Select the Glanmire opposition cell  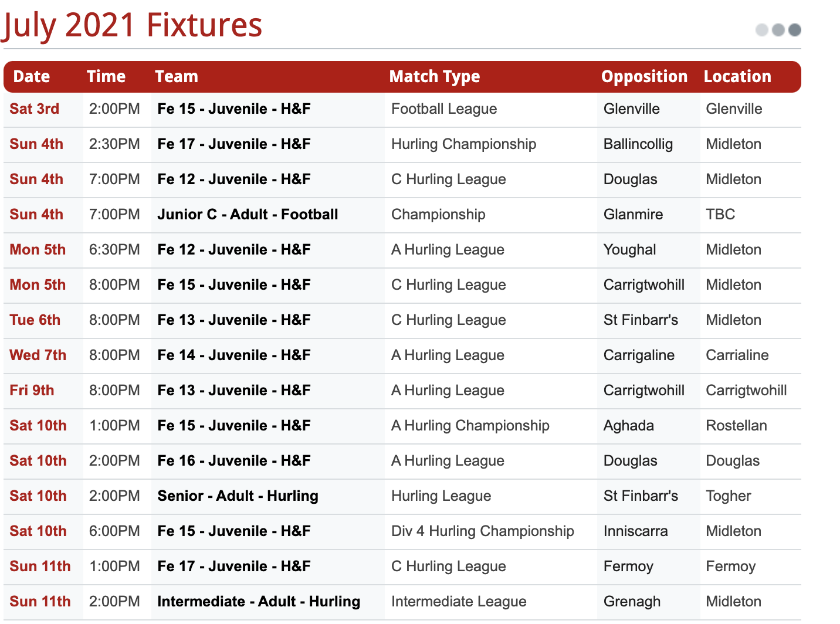pos(634,215)
